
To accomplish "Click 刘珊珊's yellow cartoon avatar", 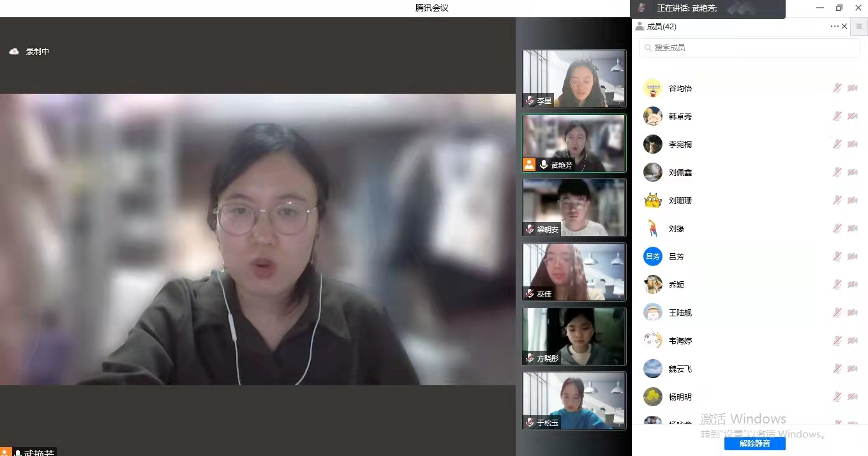I will 652,200.
